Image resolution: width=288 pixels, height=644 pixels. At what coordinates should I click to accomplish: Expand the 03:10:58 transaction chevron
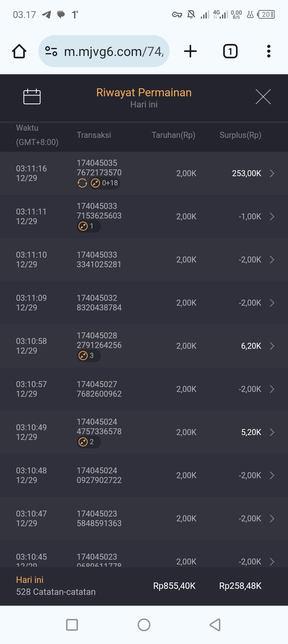272,346
